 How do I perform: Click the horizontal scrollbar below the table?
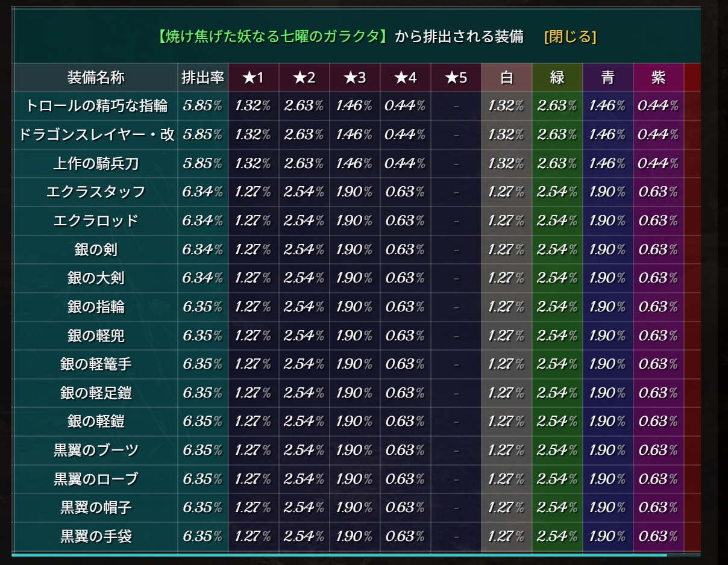pos(337,555)
